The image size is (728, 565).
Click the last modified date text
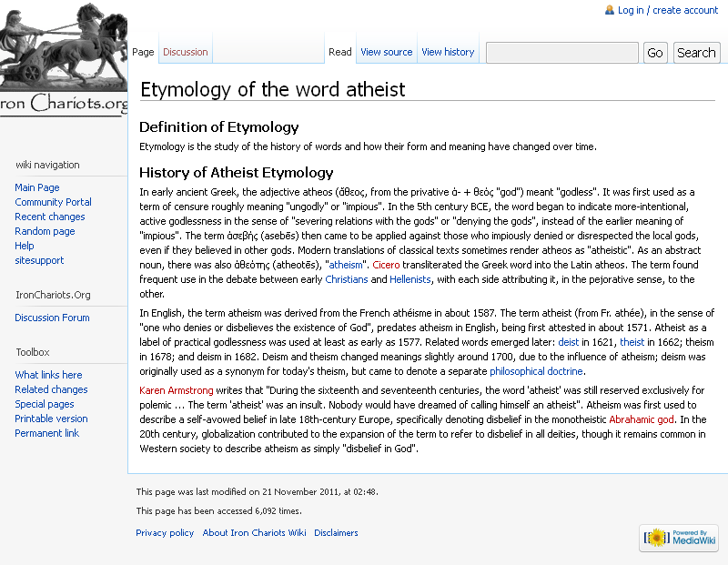click(257, 492)
